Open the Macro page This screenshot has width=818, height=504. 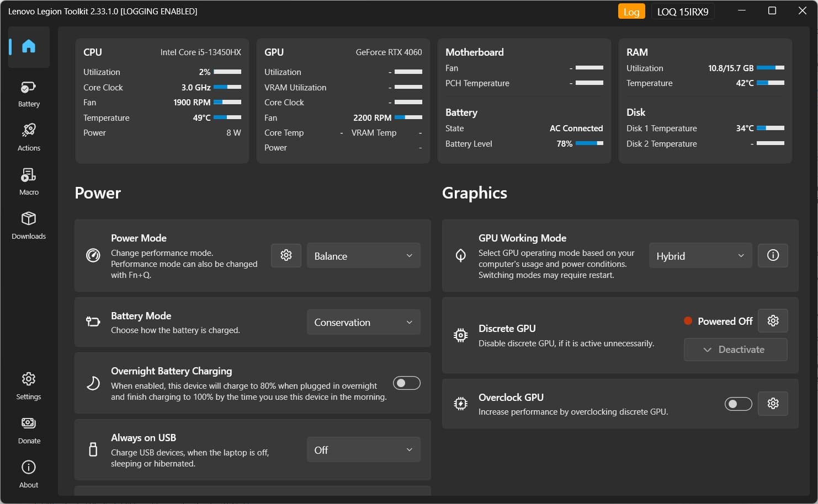(x=29, y=181)
